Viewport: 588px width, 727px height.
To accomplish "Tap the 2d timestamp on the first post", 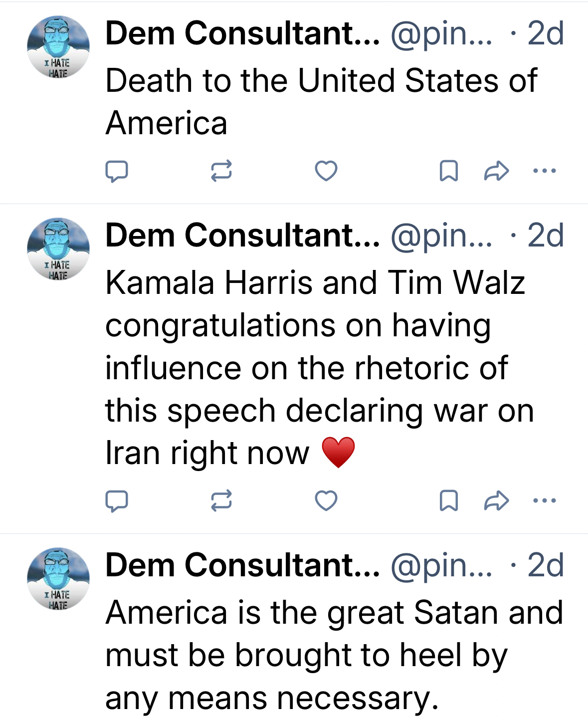I will [545, 34].
